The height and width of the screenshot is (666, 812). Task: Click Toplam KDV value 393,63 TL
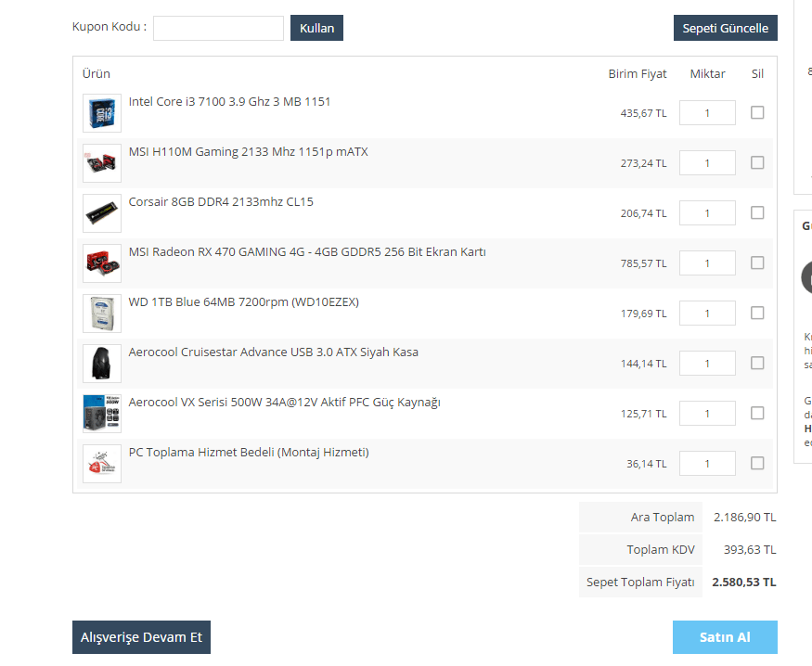(750, 549)
